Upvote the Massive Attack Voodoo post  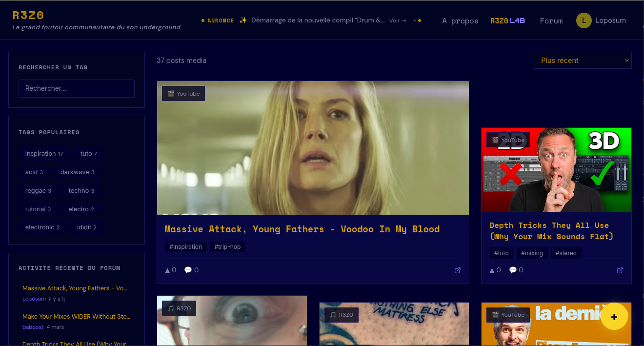[170, 270]
